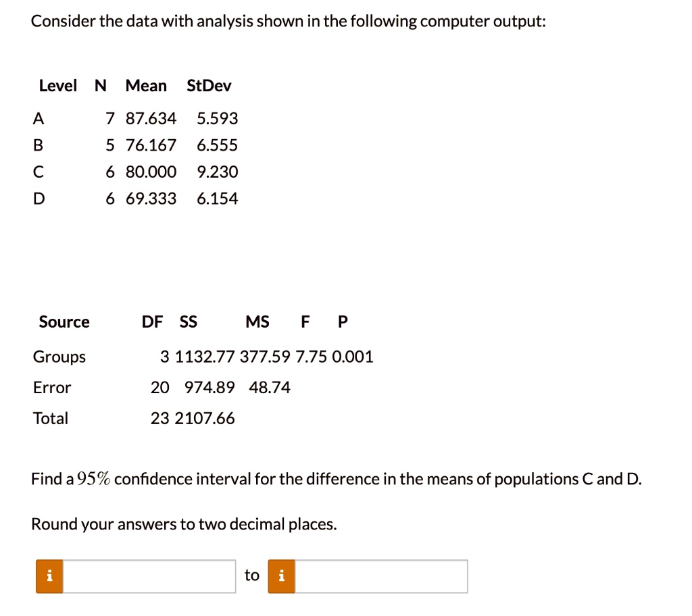
Task: Select the Total row of the output
Action: 51,418
